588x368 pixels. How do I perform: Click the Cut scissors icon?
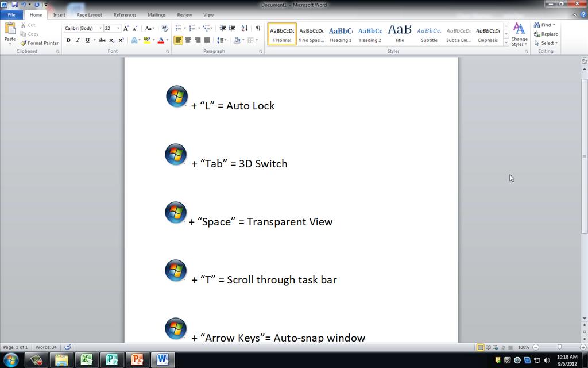coord(23,25)
